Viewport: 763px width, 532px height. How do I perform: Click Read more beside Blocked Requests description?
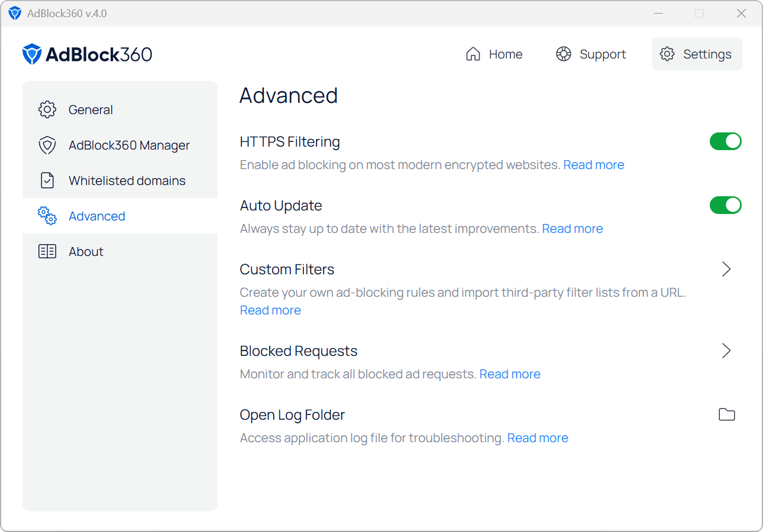[509, 374]
